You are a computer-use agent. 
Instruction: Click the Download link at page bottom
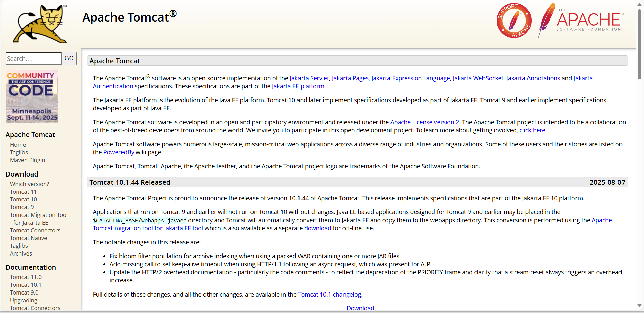pos(360,308)
